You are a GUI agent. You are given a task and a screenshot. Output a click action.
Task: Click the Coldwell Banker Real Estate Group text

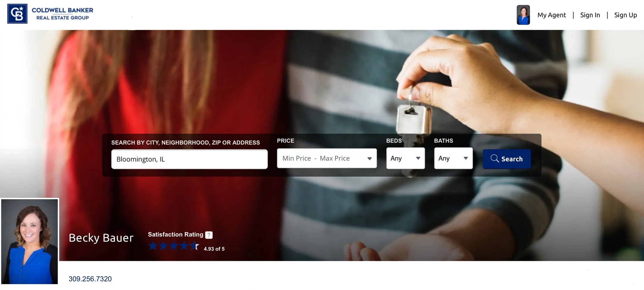62,14
